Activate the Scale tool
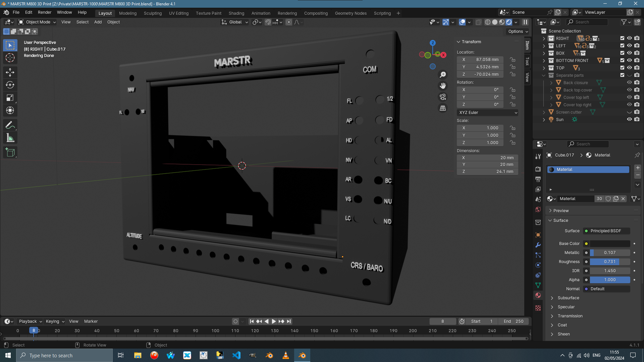The width and height of the screenshot is (644, 362). pos(10,98)
